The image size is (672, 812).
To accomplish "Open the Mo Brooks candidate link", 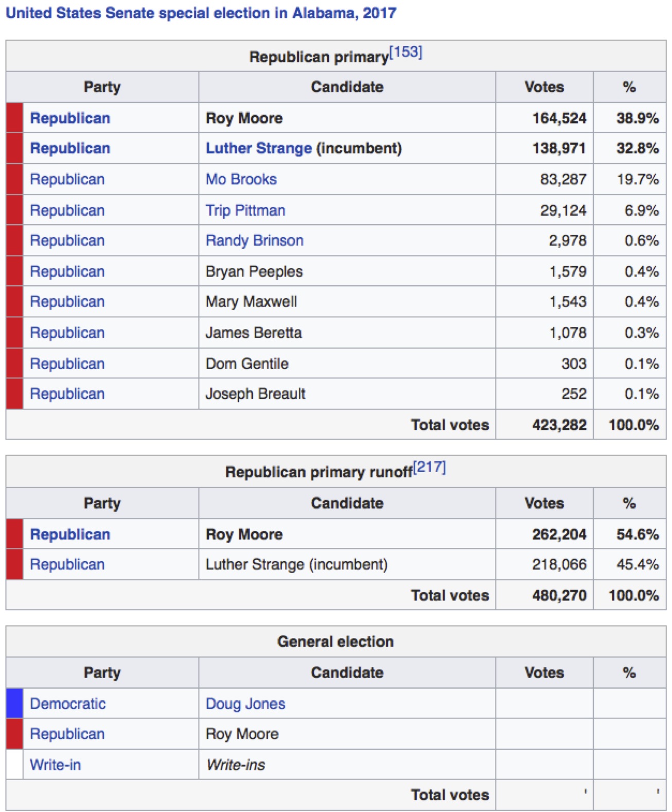I will (241, 179).
